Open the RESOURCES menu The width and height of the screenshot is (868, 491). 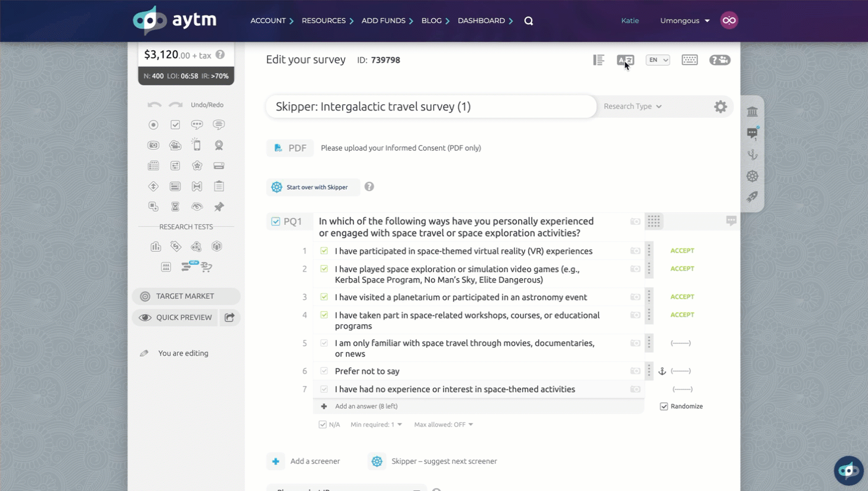[324, 21]
